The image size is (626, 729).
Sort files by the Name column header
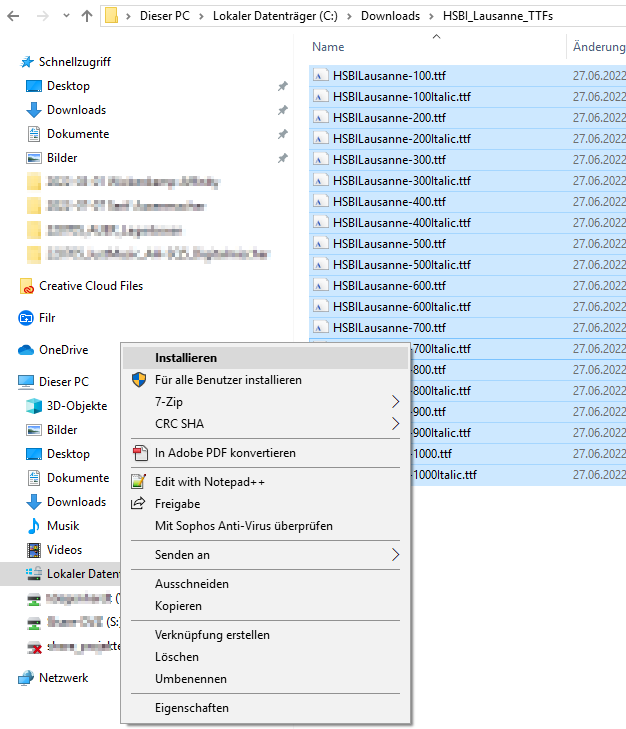[328, 47]
